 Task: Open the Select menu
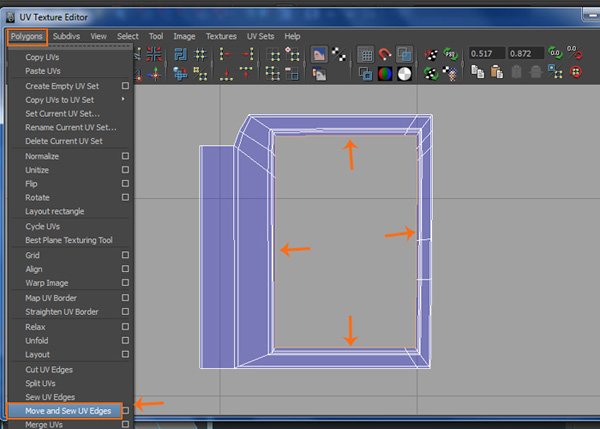click(x=127, y=36)
